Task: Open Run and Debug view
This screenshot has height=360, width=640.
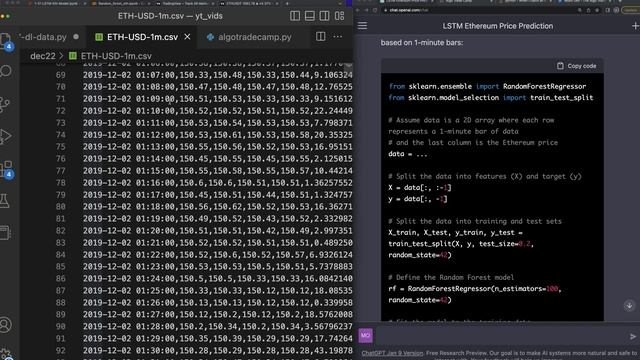Action: pos(5,136)
